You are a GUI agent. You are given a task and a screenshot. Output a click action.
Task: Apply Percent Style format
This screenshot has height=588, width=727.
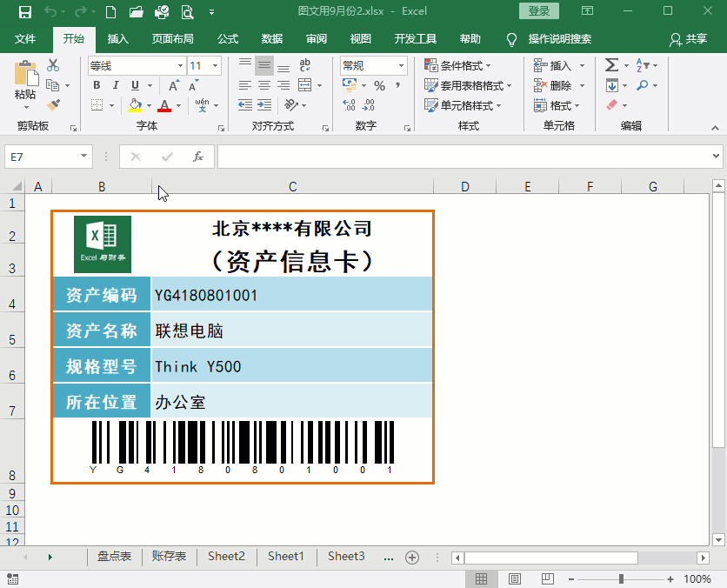[x=380, y=86]
